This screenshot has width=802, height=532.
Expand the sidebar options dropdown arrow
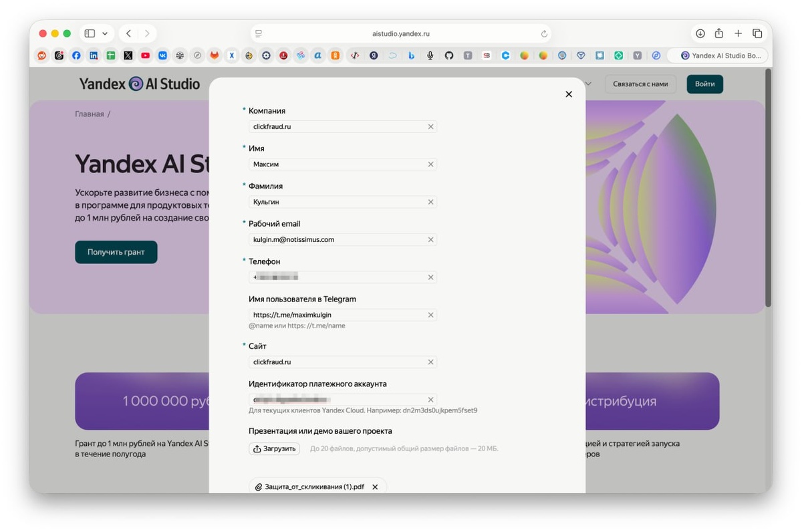pos(105,33)
